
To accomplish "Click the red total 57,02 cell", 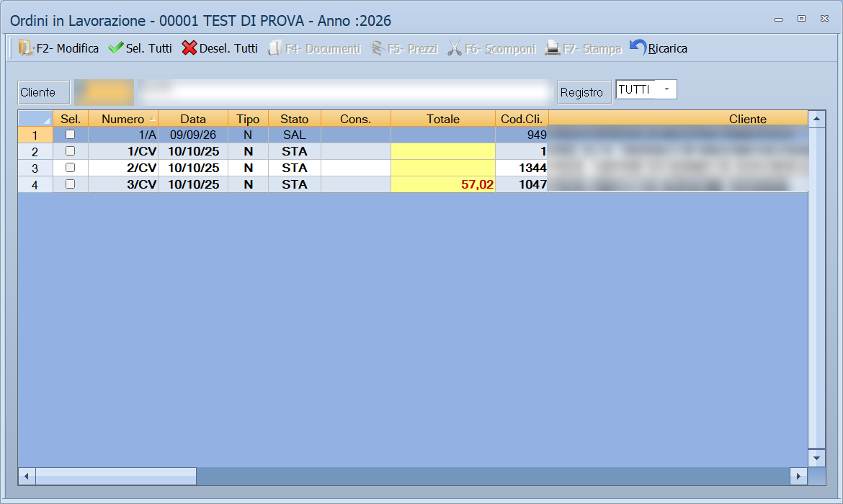I will (x=443, y=184).
